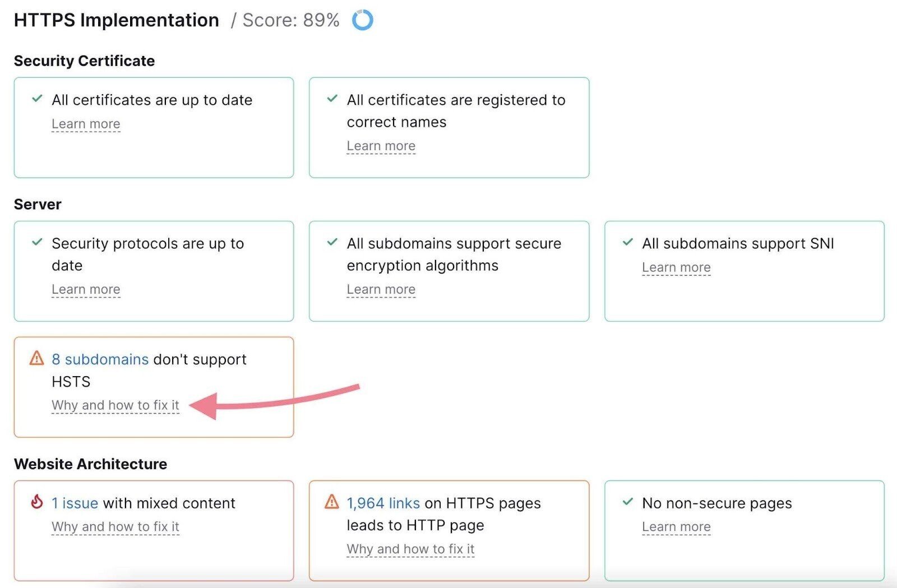The height and width of the screenshot is (588, 897).
Task: Click the checkmark beside No non-secure pages
Action: pos(627,502)
